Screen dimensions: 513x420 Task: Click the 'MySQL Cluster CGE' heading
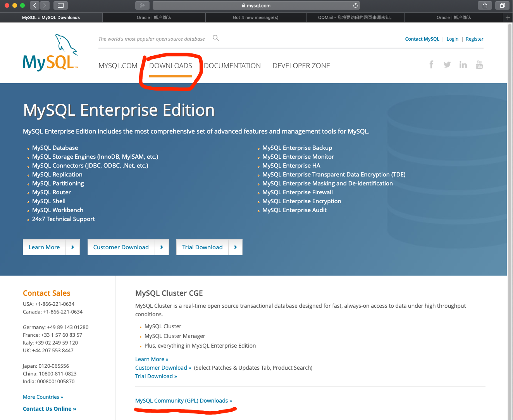169,293
